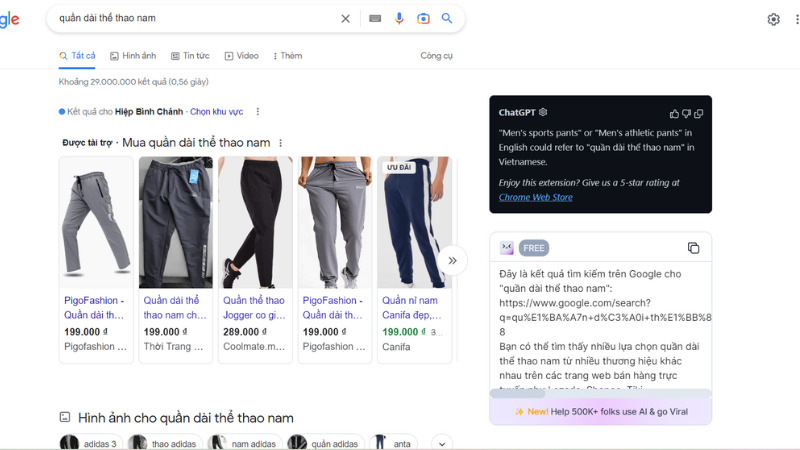
Task: Switch to the Tin tức tab
Action: (190, 56)
